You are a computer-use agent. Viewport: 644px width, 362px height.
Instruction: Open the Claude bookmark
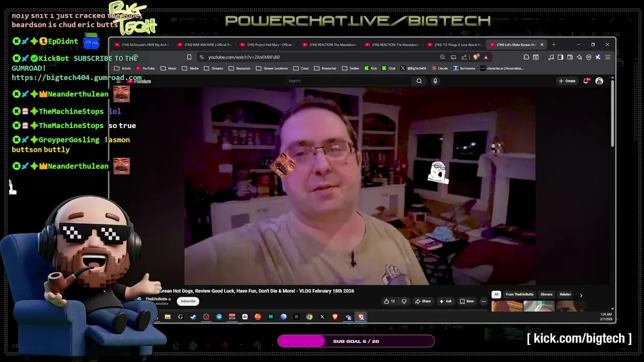[440, 68]
